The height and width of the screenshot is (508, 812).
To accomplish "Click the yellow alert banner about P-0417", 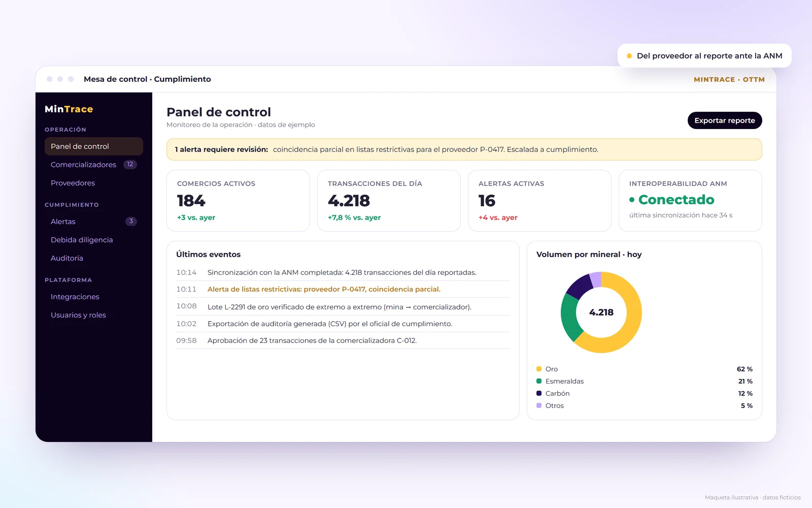I will pos(464,149).
